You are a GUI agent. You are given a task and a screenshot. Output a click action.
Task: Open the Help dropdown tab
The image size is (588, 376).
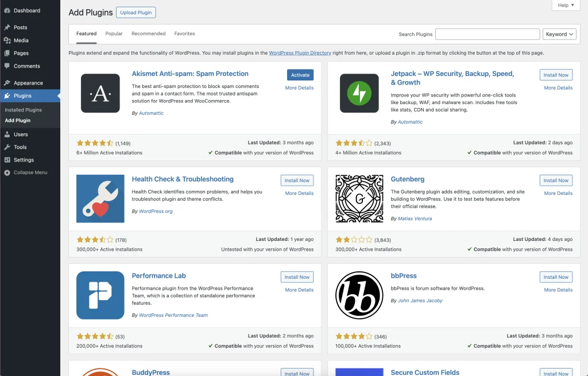pos(566,5)
